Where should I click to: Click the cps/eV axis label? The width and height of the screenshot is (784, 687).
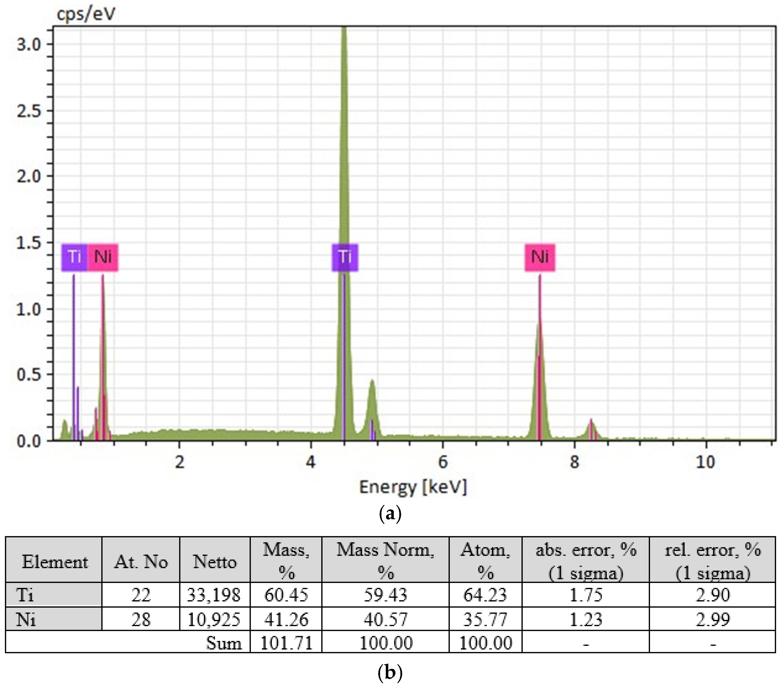[x=86, y=14]
